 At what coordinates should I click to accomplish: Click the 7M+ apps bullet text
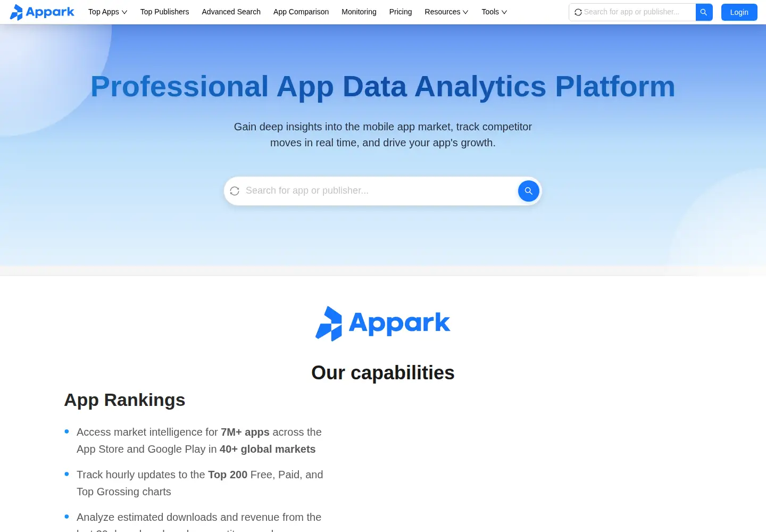tap(199, 440)
